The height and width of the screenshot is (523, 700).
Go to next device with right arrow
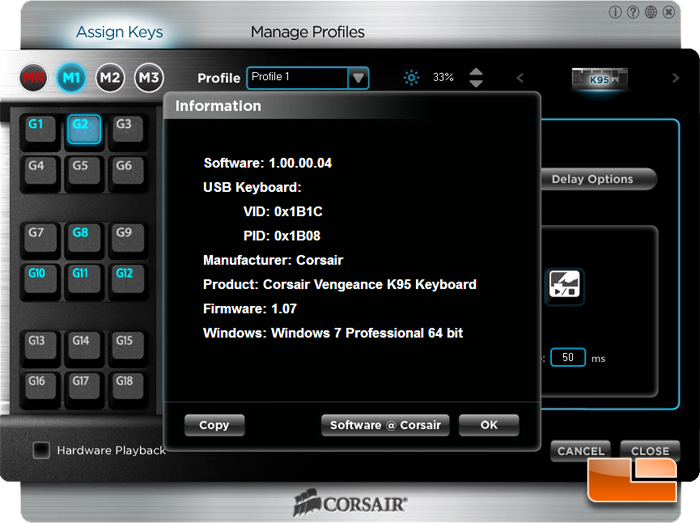(675, 78)
